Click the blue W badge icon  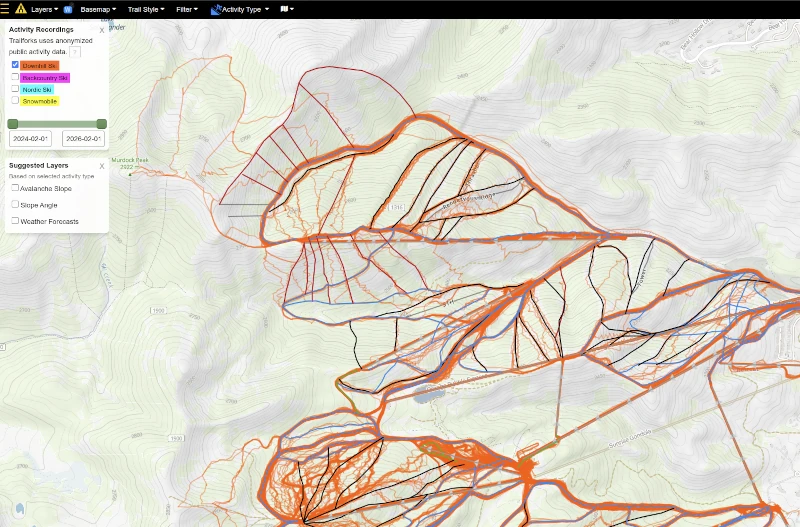tap(68, 9)
